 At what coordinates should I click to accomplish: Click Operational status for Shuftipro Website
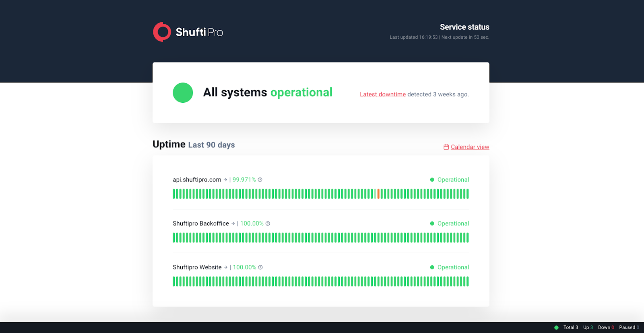click(453, 267)
